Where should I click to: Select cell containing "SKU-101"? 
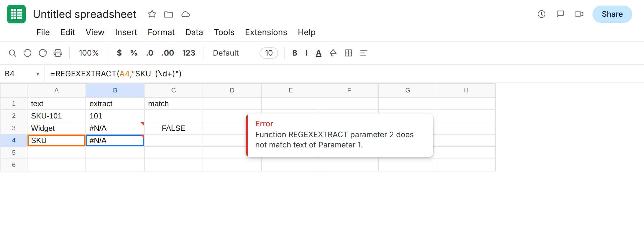tap(56, 116)
